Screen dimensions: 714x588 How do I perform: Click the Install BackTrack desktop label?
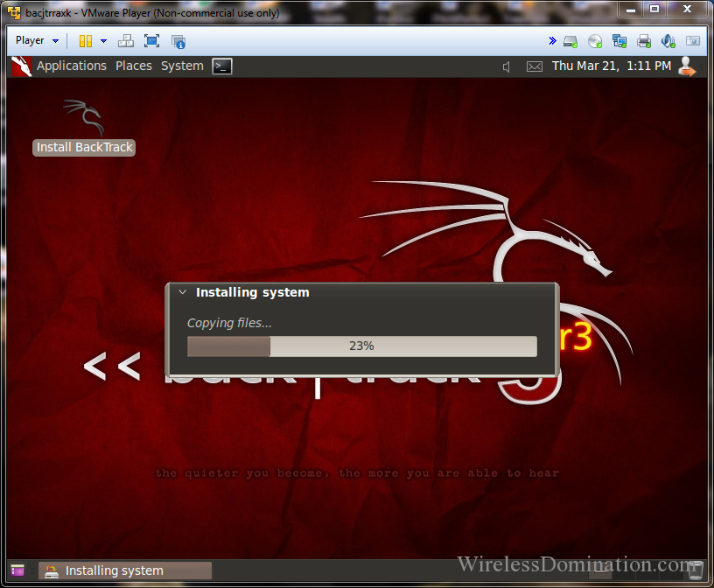[x=84, y=148]
